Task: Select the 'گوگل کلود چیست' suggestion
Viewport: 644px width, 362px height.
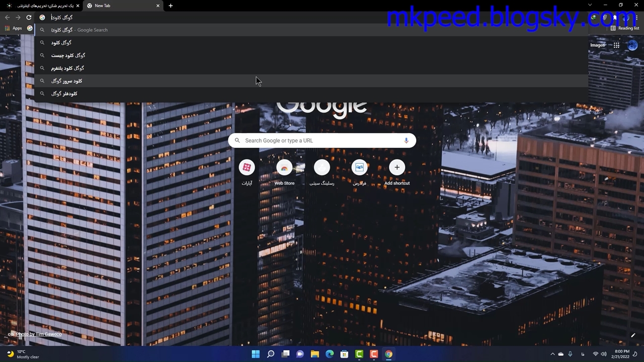Action: coord(68,55)
